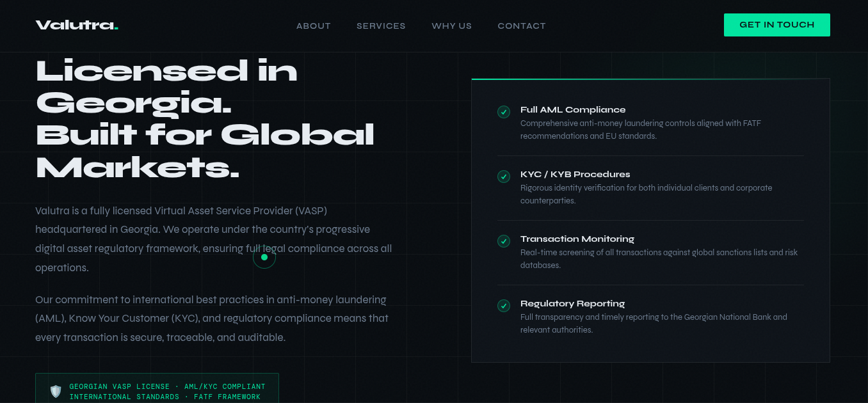Click the paragraph starting 'Valutra is a fully licensed'
Screen dimensions: 868x403
tap(214, 239)
